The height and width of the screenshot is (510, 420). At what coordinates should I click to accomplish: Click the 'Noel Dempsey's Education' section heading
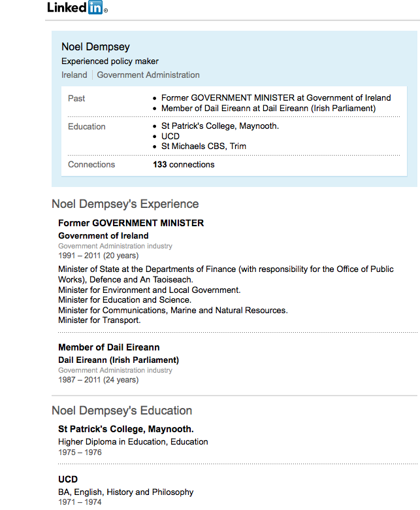pos(121,411)
